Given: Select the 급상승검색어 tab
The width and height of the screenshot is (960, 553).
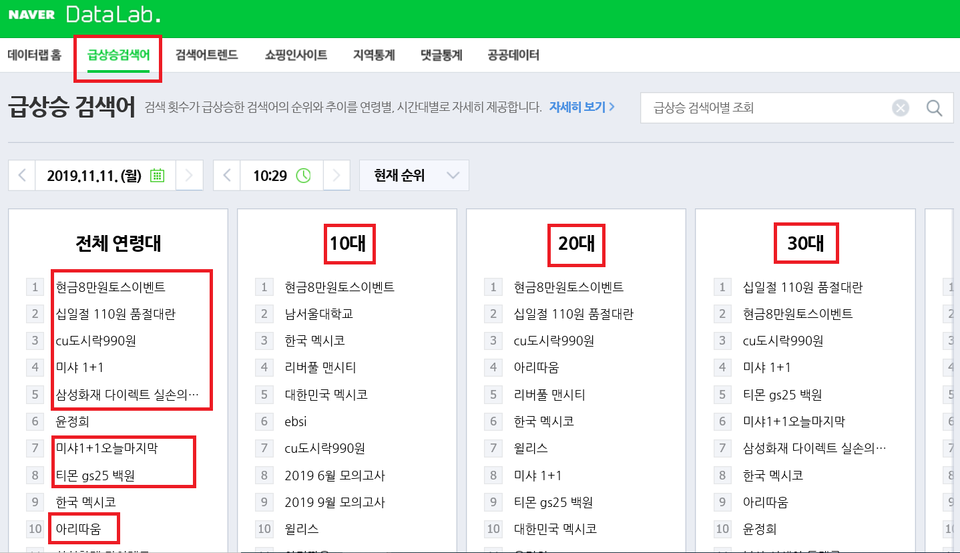Looking at the screenshot, I should (118, 55).
